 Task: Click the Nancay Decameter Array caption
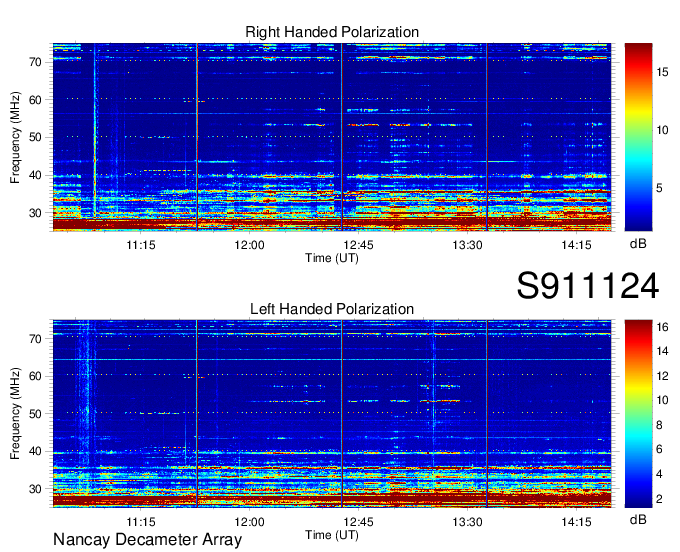pos(147,540)
